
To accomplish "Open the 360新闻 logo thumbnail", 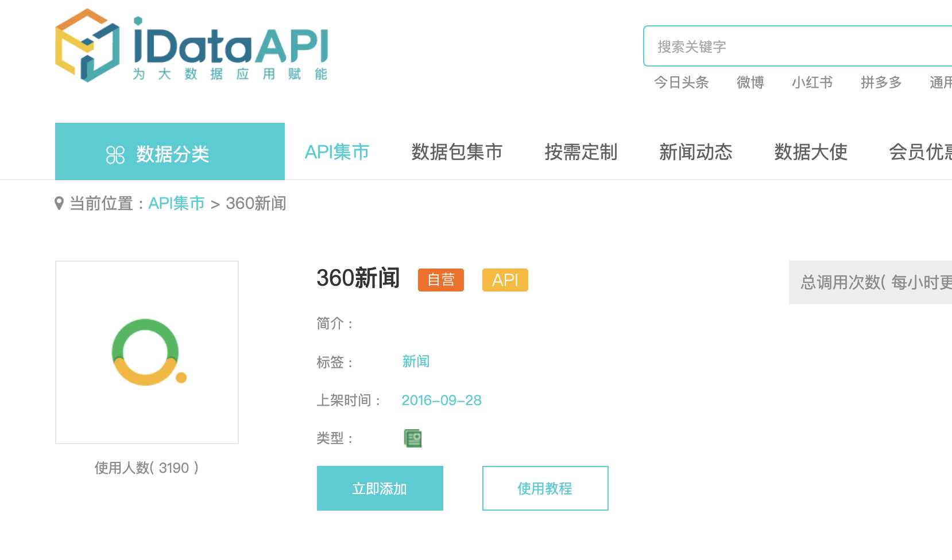I will pyautogui.click(x=147, y=352).
